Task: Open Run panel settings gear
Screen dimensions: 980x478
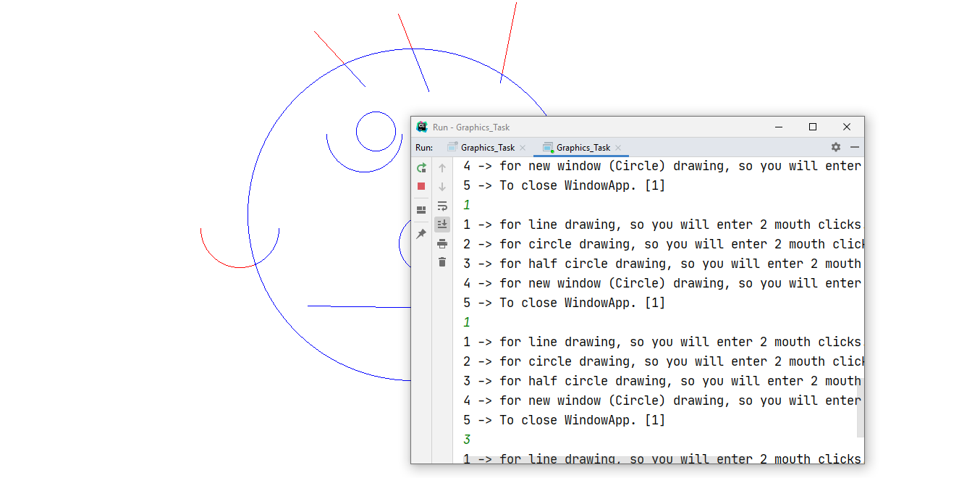Action: [836, 147]
